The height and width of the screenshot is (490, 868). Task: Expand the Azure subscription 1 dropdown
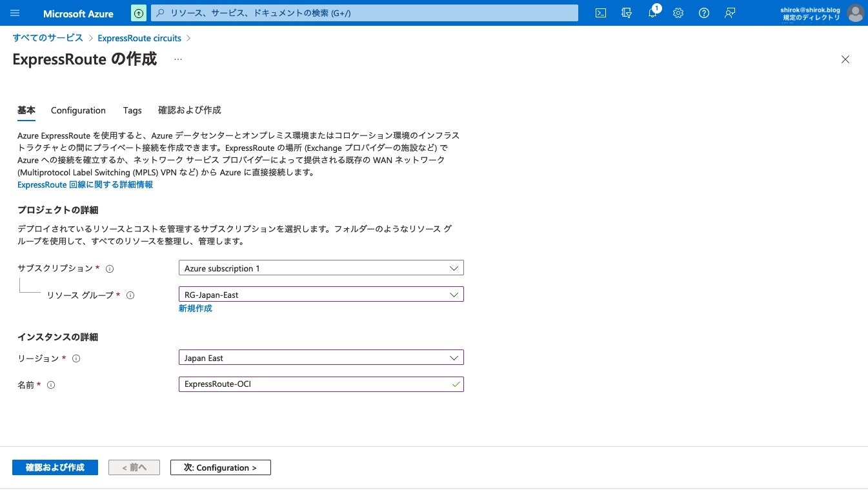pos(321,268)
